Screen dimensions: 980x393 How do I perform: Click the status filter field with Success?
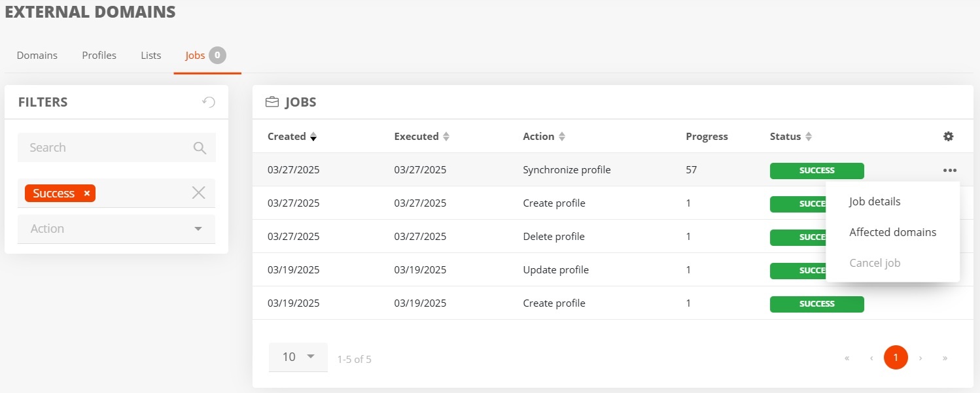pyautogui.click(x=116, y=193)
